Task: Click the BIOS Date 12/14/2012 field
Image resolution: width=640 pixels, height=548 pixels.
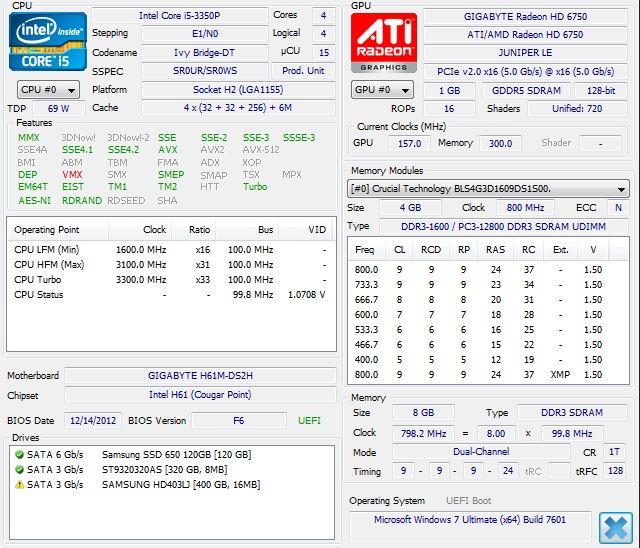Action: [x=93, y=421]
